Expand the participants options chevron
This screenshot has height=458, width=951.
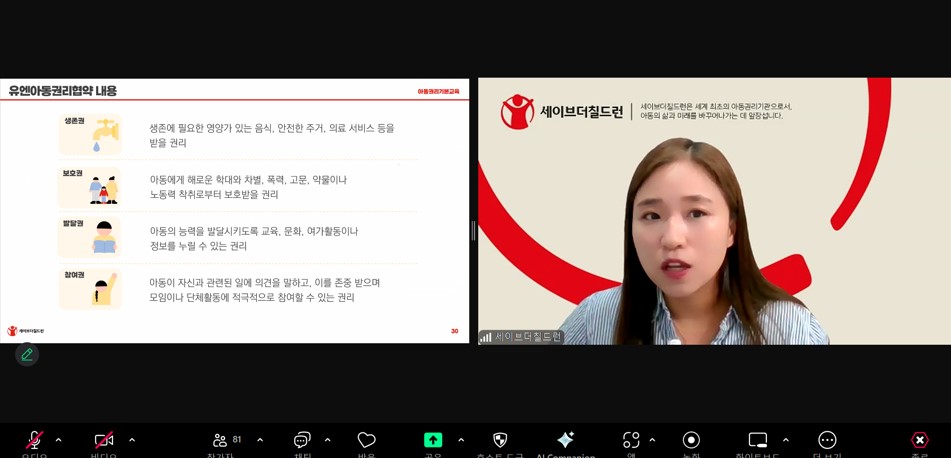tap(260, 440)
